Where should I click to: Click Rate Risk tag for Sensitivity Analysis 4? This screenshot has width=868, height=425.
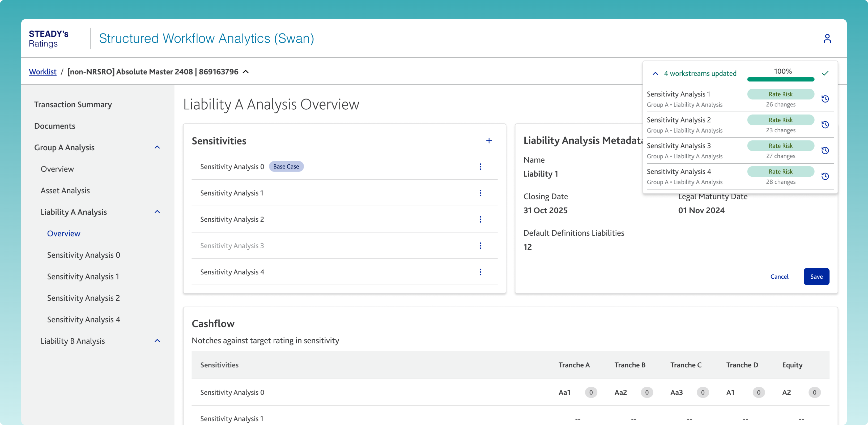[x=780, y=172]
